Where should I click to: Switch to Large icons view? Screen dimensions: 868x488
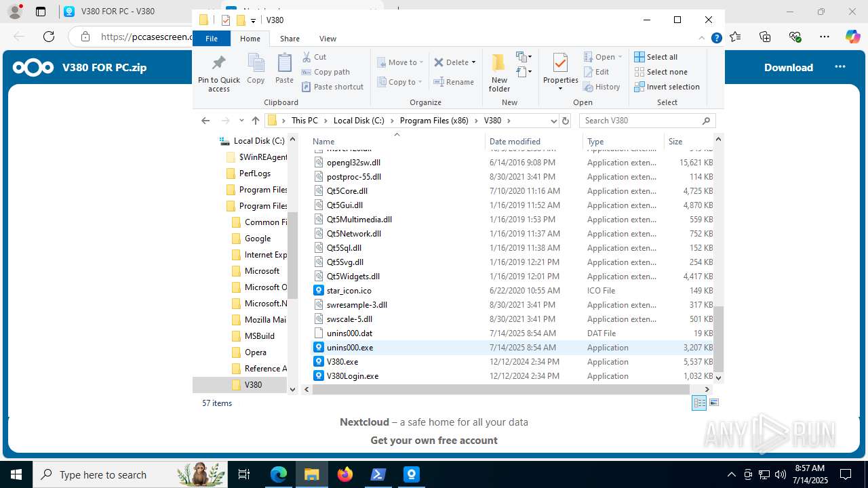pyautogui.click(x=713, y=403)
